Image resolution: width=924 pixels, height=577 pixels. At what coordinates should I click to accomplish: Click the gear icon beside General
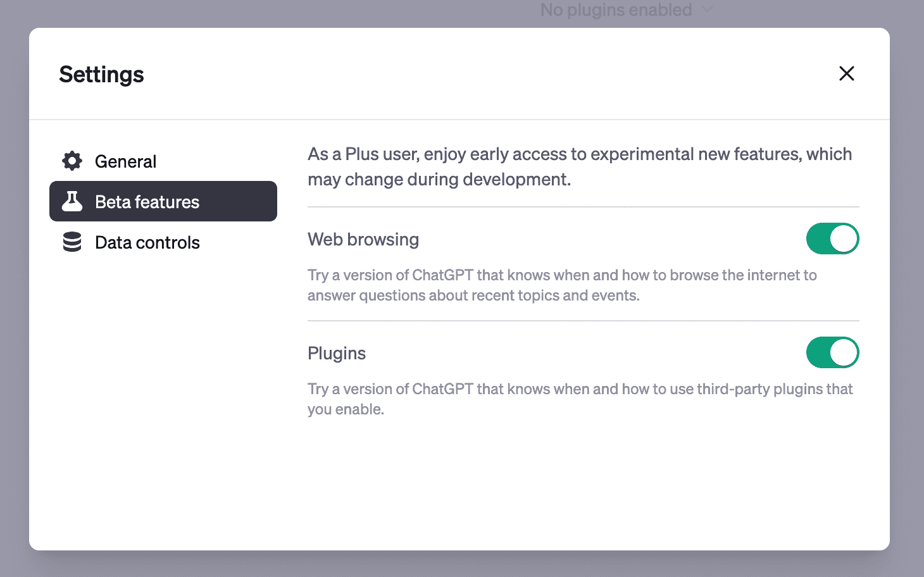pos(72,161)
